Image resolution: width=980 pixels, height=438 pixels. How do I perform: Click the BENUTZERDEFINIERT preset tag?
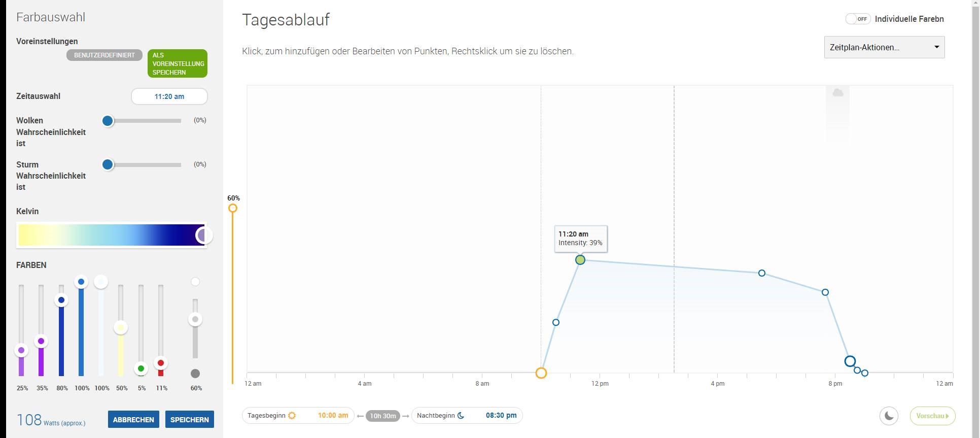click(104, 55)
